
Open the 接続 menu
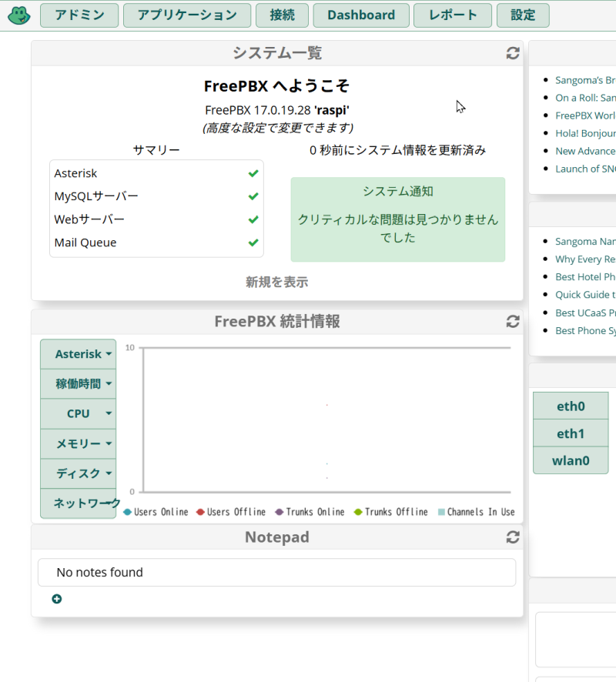tap(282, 15)
